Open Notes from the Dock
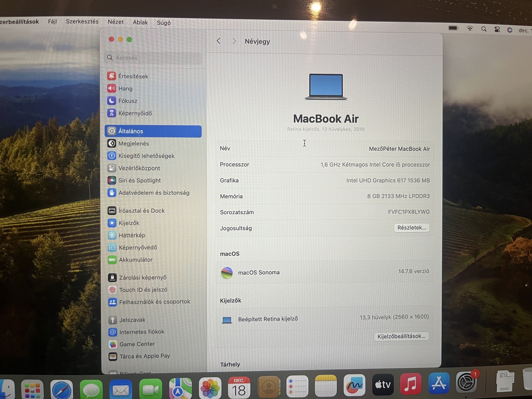The height and width of the screenshot is (399, 532). pos(325,386)
